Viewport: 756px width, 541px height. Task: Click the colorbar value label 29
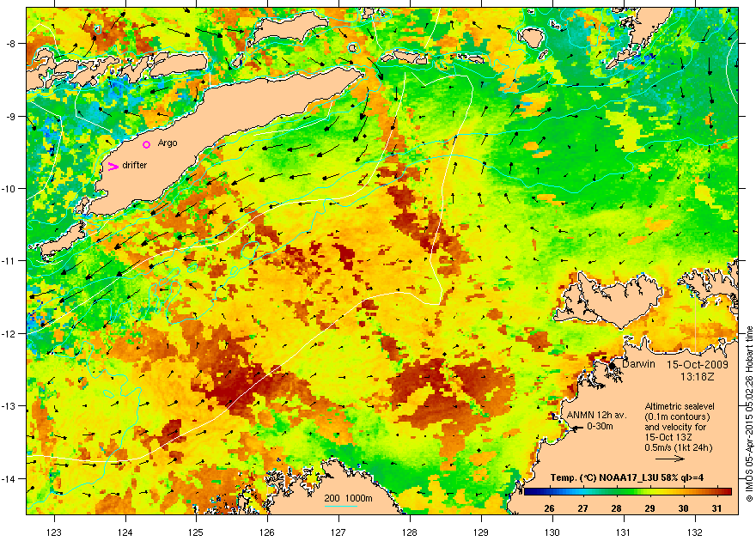click(x=650, y=508)
